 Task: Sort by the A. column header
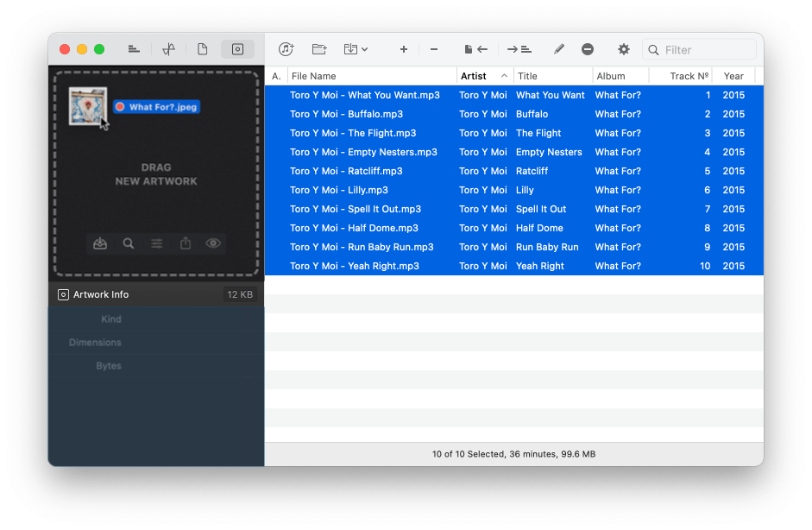[276, 76]
